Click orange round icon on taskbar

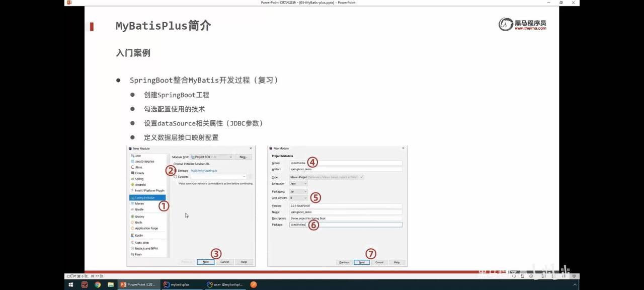[254, 284]
